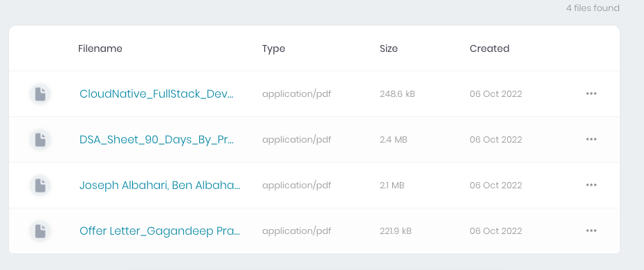Click the Size column header
The height and width of the screenshot is (270, 644).
(x=389, y=48)
